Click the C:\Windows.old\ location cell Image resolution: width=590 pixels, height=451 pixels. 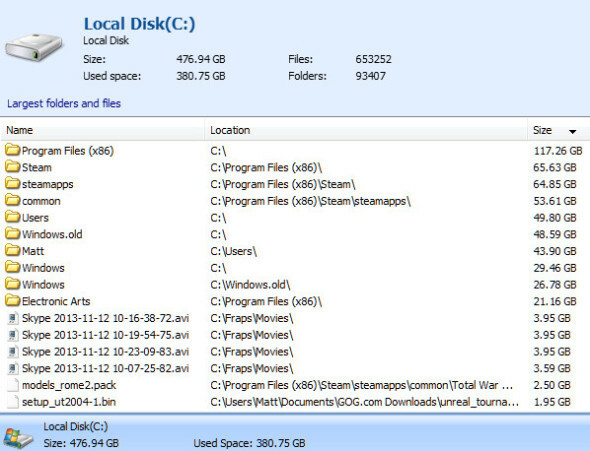click(x=251, y=285)
